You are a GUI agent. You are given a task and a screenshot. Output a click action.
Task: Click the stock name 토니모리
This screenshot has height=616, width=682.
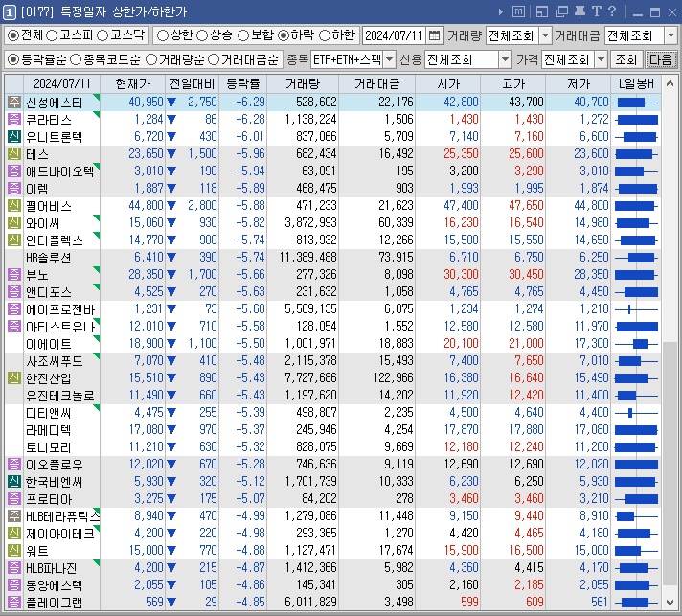pos(48,447)
